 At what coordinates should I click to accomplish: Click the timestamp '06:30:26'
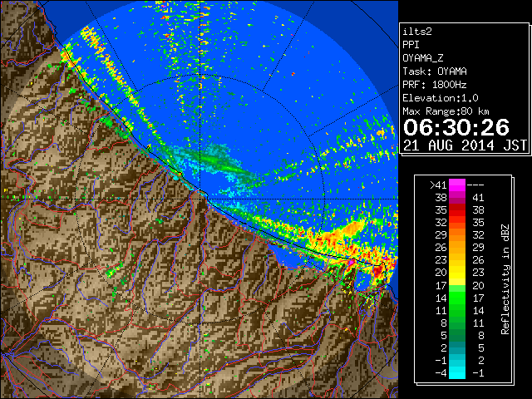pos(456,127)
